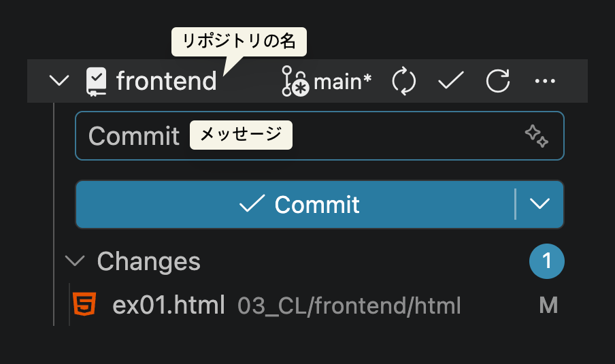
Task: Click the checkmark commit icon in header
Action: click(451, 80)
